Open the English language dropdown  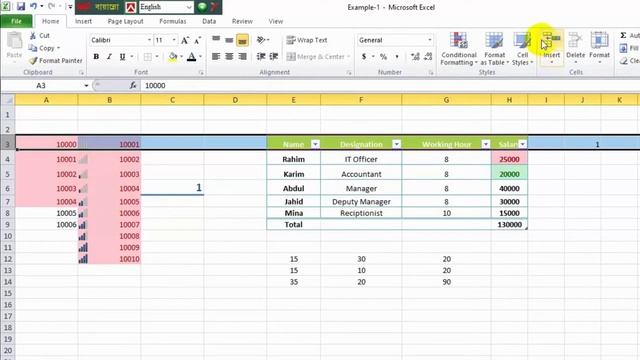pyautogui.click(x=188, y=7)
